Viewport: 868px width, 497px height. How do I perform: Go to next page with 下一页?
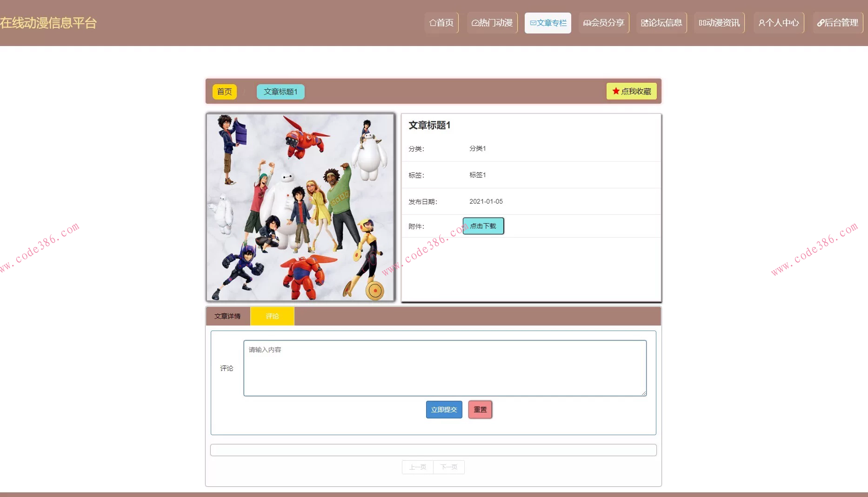(448, 467)
